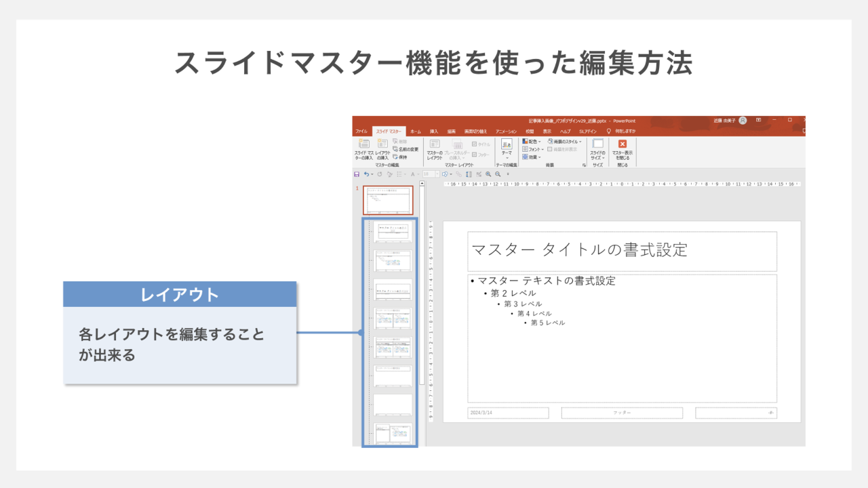The width and height of the screenshot is (868, 488).
Task: Click the Undo icon in quick access toolbar
Action: 366,174
